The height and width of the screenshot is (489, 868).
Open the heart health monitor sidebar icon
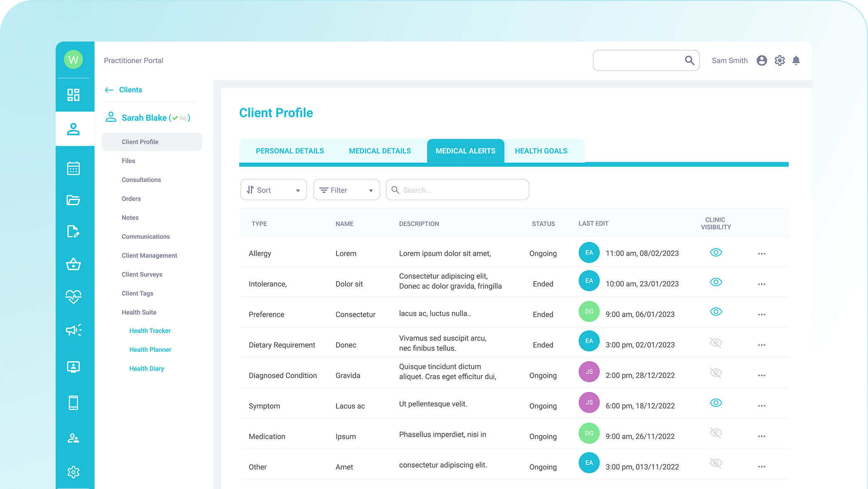click(73, 296)
